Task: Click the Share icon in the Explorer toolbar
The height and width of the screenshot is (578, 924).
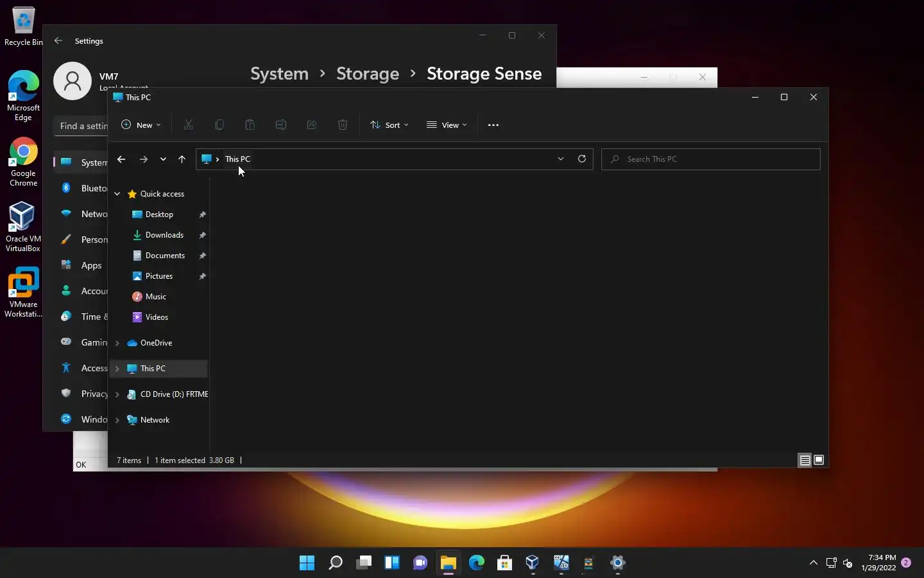Action: click(312, 125)
